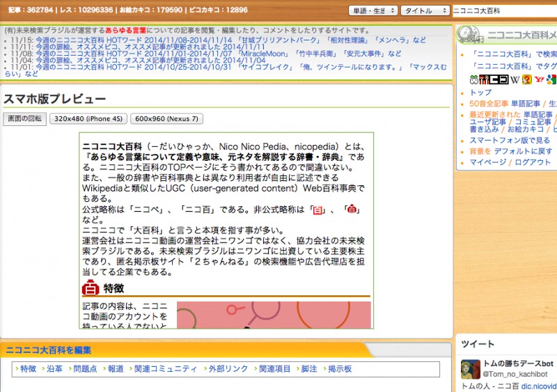Open 単語記事 next to 50音全記事
Image resolution: width=557 pixels, height=392 pixels.
[526, 104]
